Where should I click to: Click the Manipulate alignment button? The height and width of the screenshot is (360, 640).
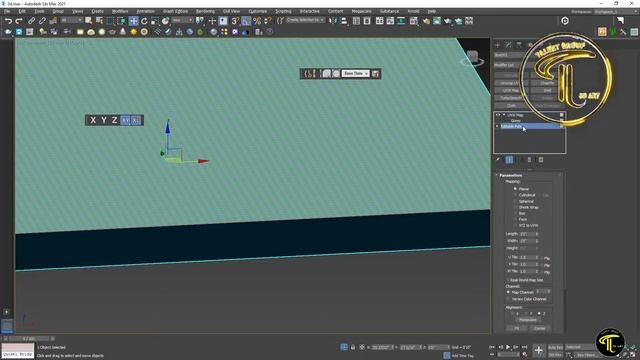point(528,320)
